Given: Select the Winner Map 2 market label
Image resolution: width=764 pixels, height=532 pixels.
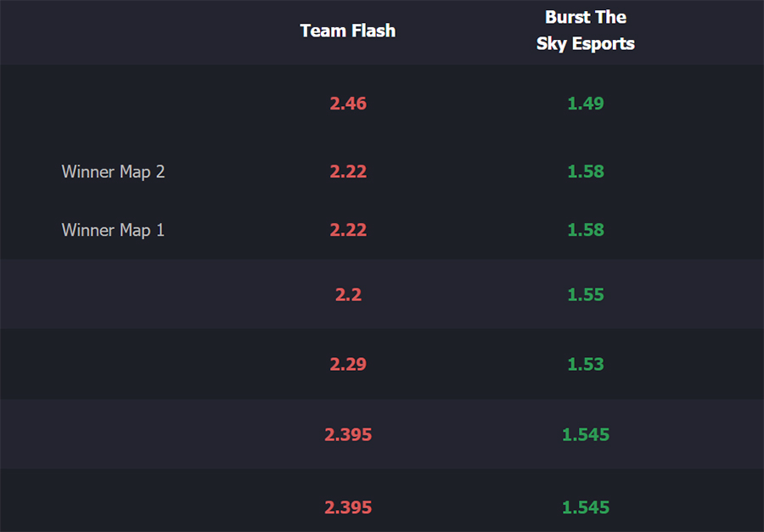Looking at the screenshot, I should point(113,172).
